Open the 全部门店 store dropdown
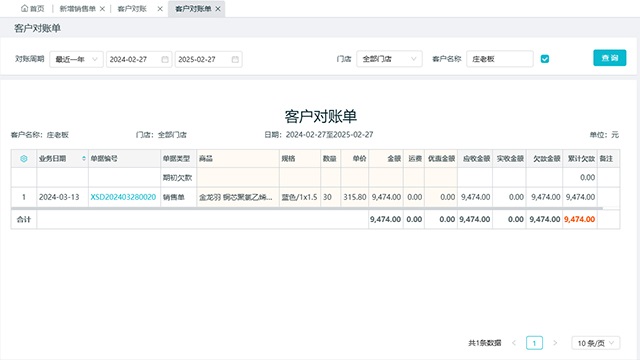This screenshot has width=640, height=360. tap(389, 59)
